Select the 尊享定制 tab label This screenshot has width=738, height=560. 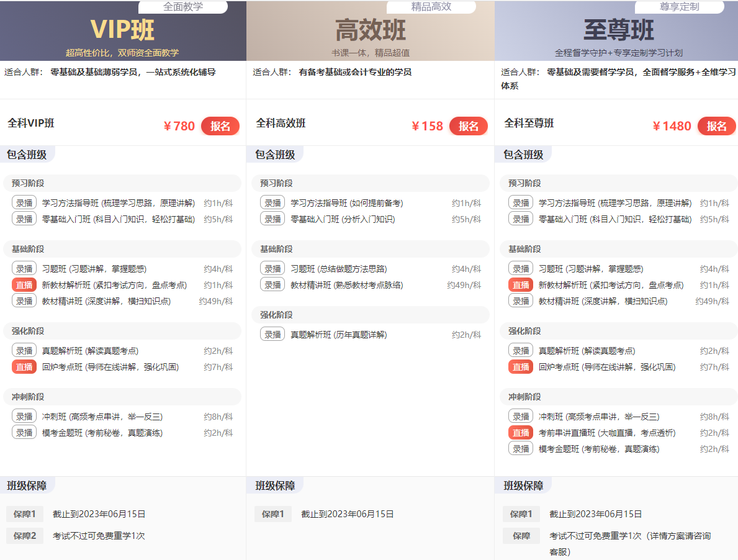tap(679, 7)
